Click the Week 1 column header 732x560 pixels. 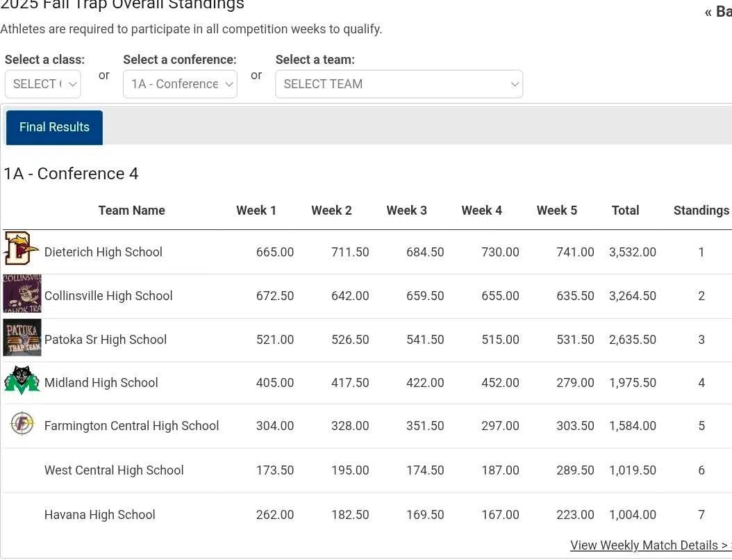pyautogui.click(x=256, y=211)
